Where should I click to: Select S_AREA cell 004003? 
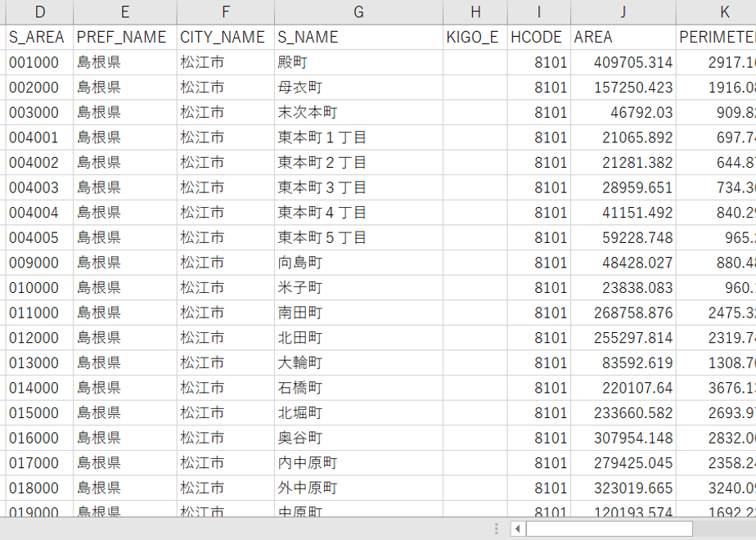[39, 187]
